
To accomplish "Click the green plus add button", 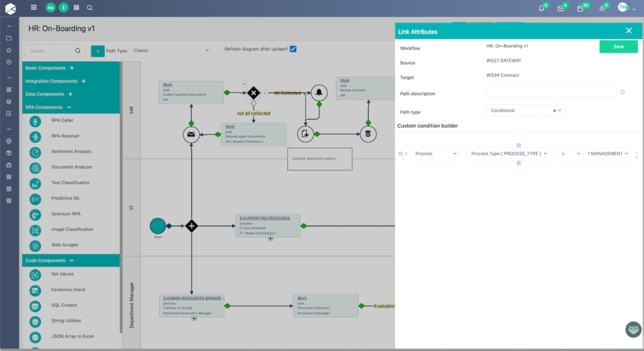I will point(97,51).
